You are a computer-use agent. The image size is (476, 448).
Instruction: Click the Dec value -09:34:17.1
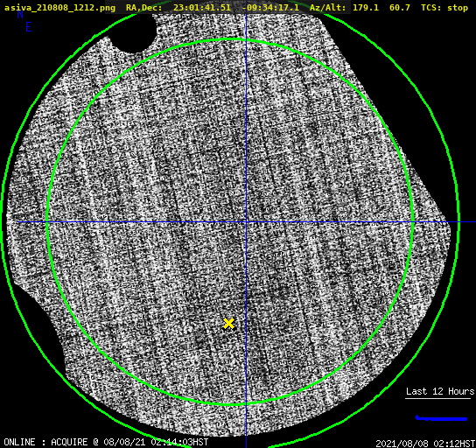tap(270, 8)
